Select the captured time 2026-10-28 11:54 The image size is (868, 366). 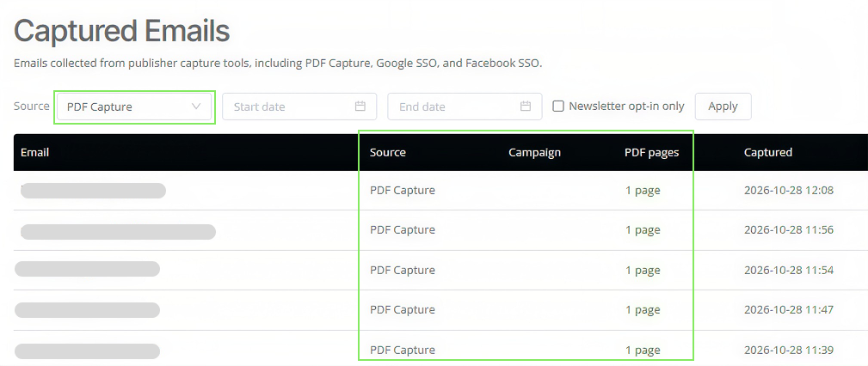(789, 271)
